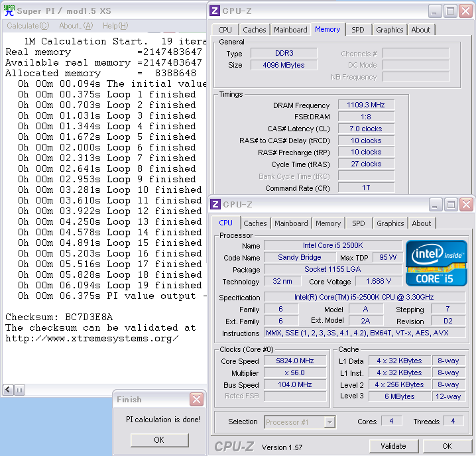Image resolution: width=476 pixels, height=456 pixels.
Task: Open Graphics tab in lower CPU-Z window
Action: (x=390, y=223)
